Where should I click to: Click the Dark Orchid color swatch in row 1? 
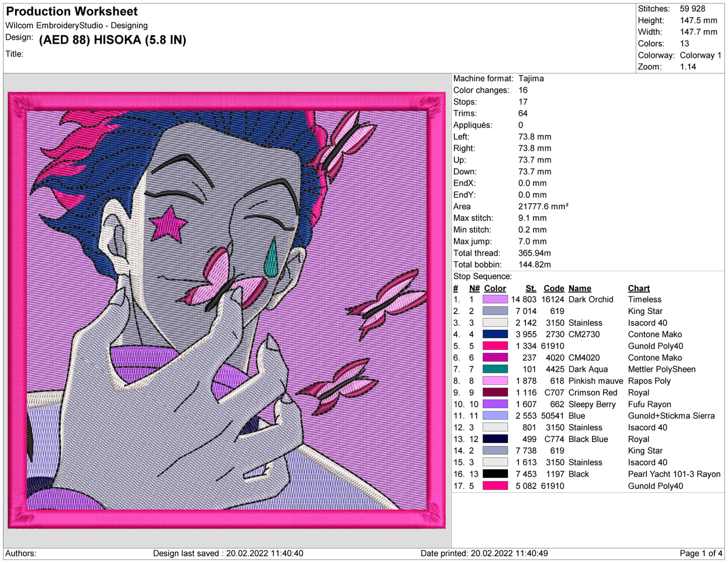(x=495, y=299)
